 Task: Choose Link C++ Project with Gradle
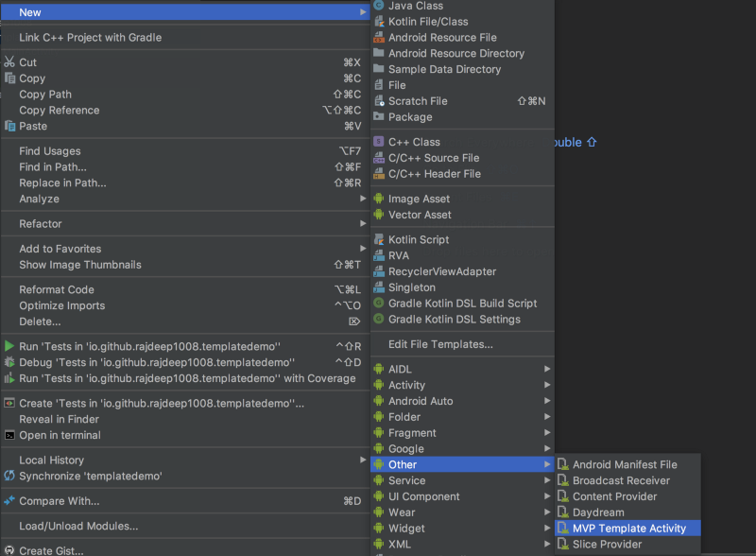pyautogui.click(x=185, y=37)
